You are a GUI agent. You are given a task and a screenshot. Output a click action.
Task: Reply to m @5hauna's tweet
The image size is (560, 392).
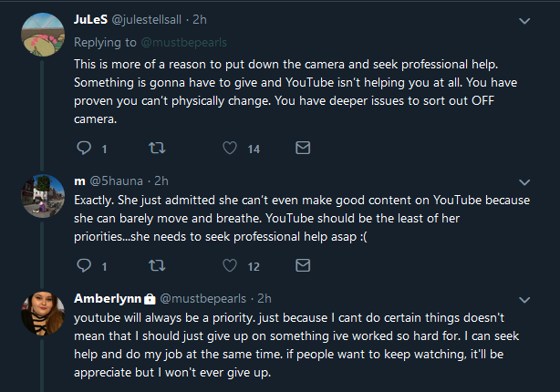click(x=84, y=265)
